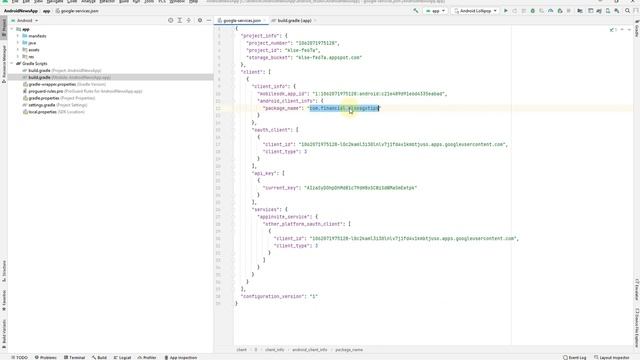640x360 pixels.
Task: Open the Problems tool window
Action: coord(46,357)
